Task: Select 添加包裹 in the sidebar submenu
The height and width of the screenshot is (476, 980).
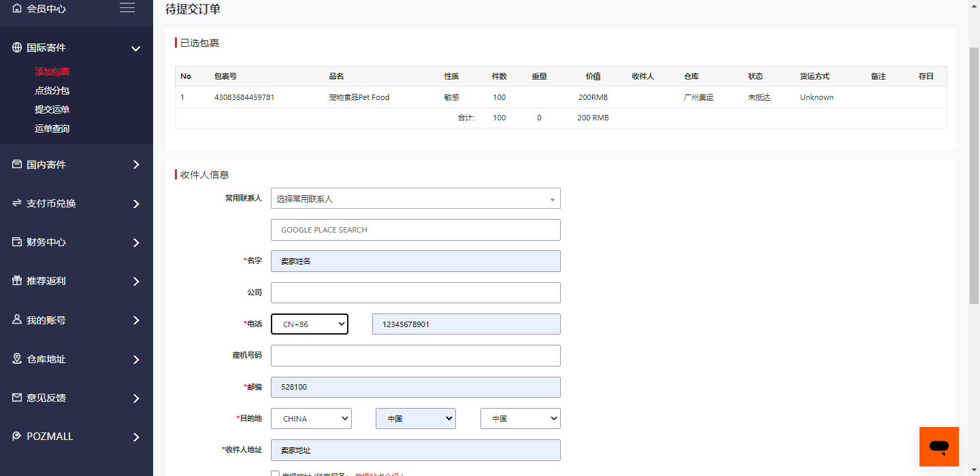Action: click(52, 71)
